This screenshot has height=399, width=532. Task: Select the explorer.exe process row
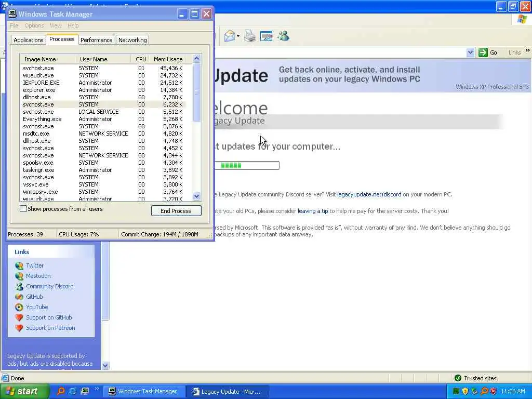[x=103, y=90]
